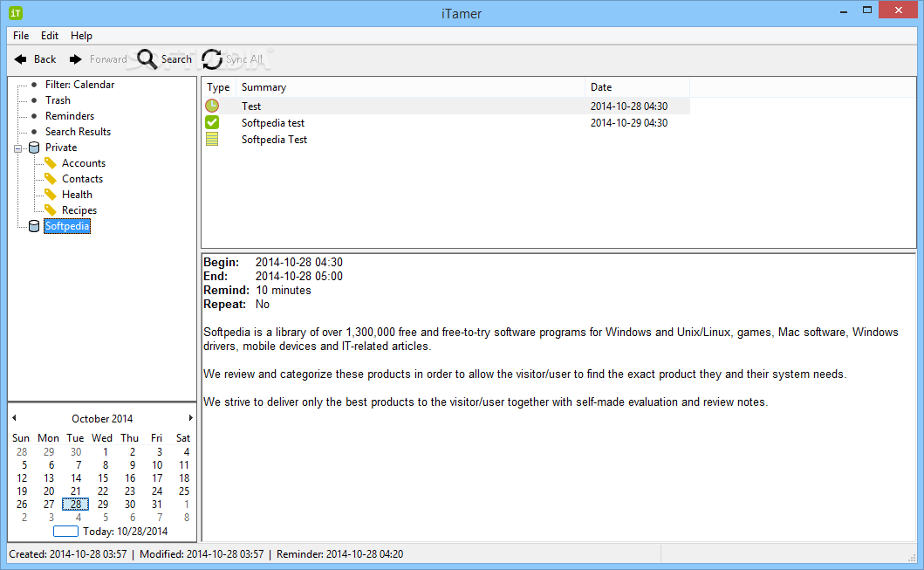
Task: Select Trash in the tree
Action: click(x=58, y=100)
